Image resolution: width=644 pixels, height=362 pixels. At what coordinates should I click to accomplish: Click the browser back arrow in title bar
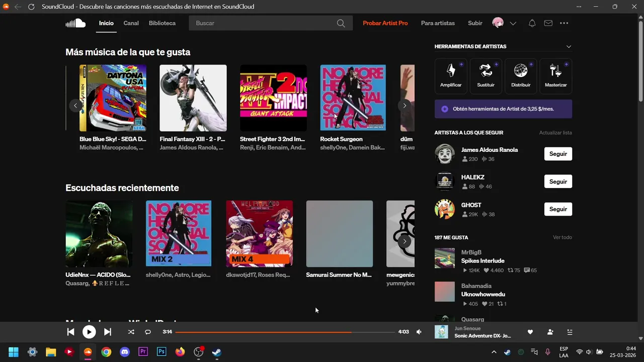[x=18, y=7]
